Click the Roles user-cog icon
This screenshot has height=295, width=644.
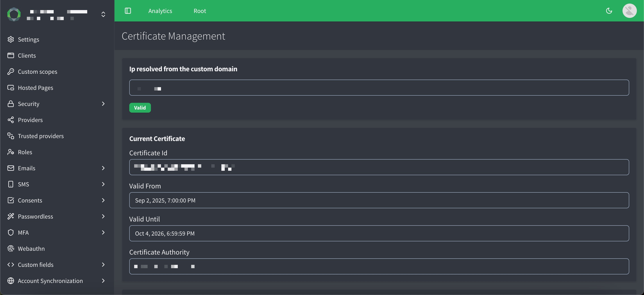tap(11, 152)
